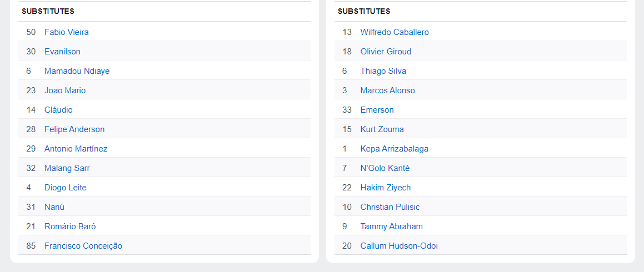View Antonio Martínez player details
This screenshot has width=644, height=272.
[76, 149]
